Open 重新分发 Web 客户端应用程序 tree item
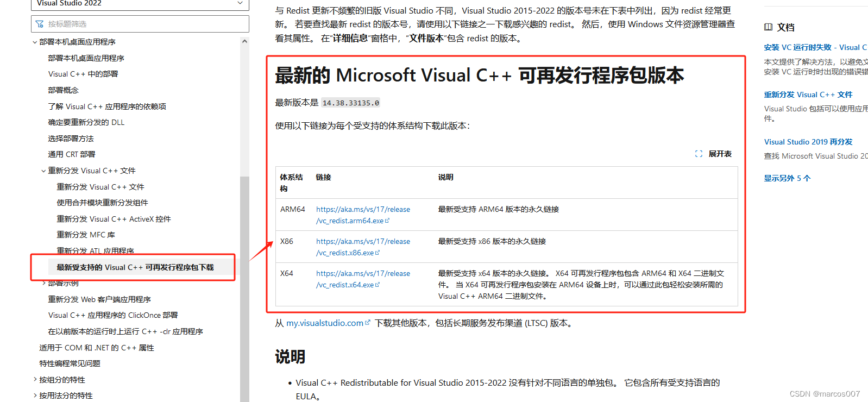This screenshot has height=402, width=868. [99, 299]
